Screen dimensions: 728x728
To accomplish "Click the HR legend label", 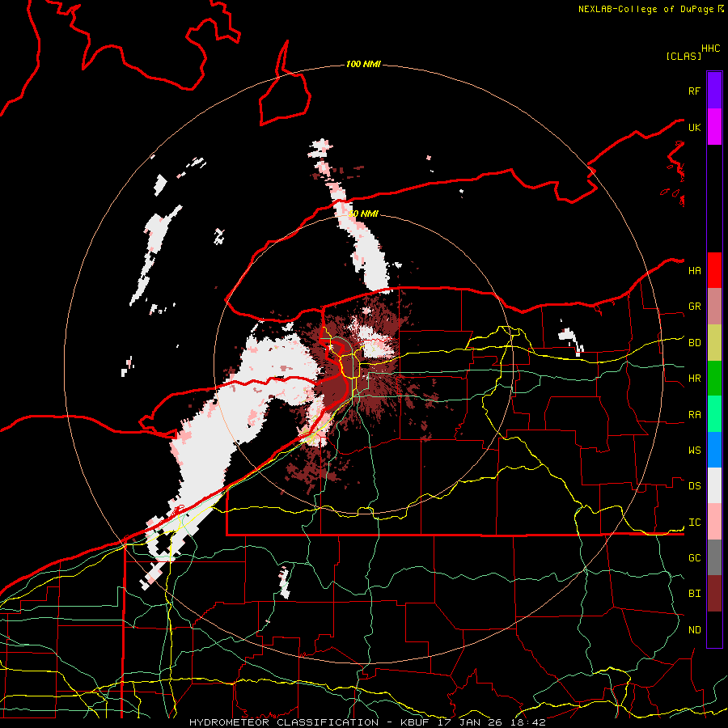I will [x=695, y=379].
